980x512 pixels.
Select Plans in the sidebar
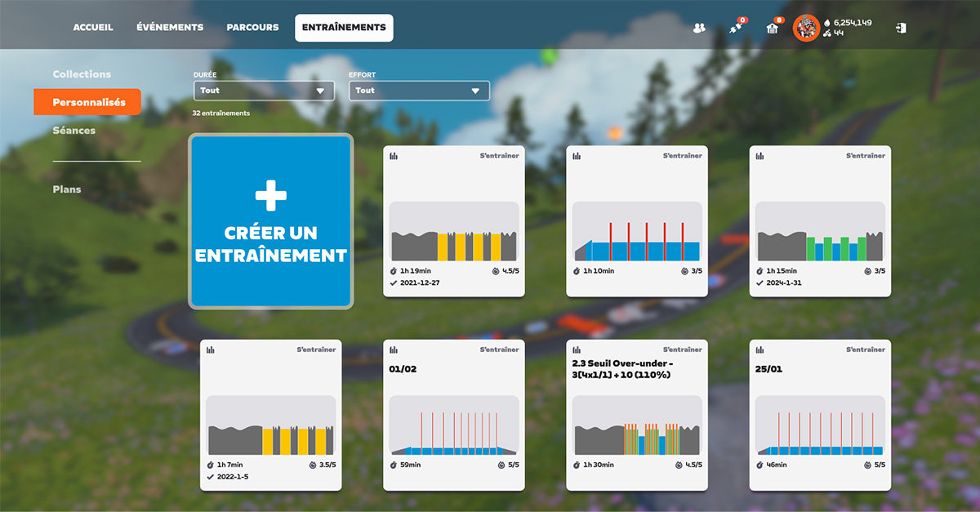click(x=67, y=189)
